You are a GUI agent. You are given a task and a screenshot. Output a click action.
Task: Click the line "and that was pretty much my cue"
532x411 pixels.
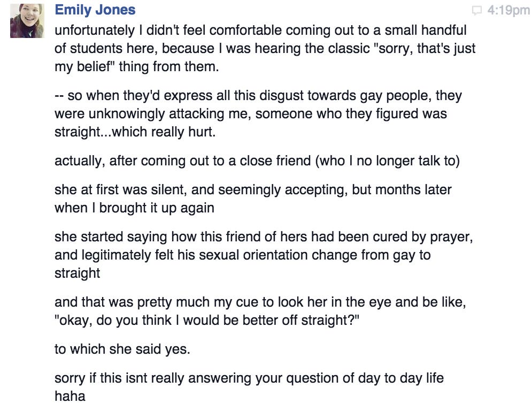tap(260, 302)
